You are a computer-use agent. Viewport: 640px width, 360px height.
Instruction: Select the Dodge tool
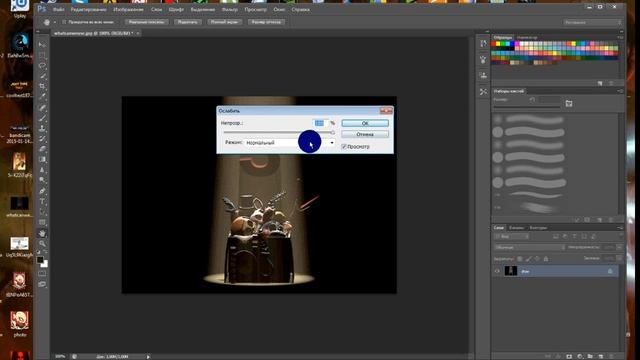pyautogui.click(x=42, y=180)
